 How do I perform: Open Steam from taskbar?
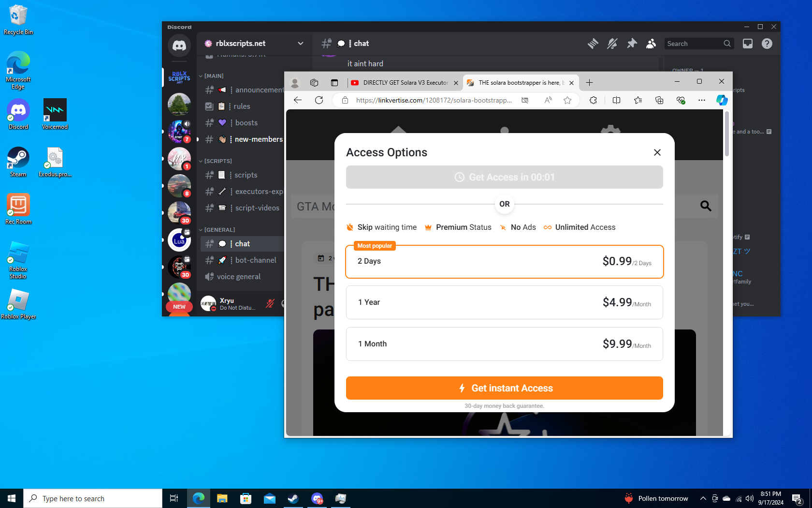click(293, 498)
